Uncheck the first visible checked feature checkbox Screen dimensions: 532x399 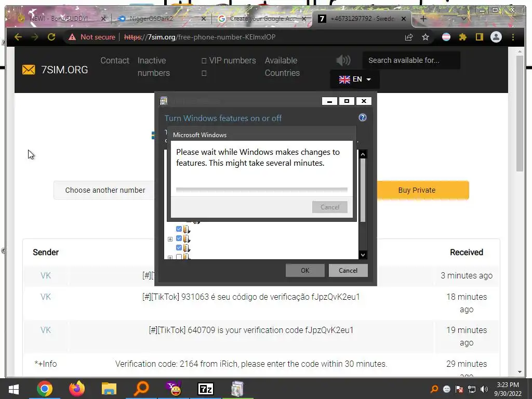(179, 229)
